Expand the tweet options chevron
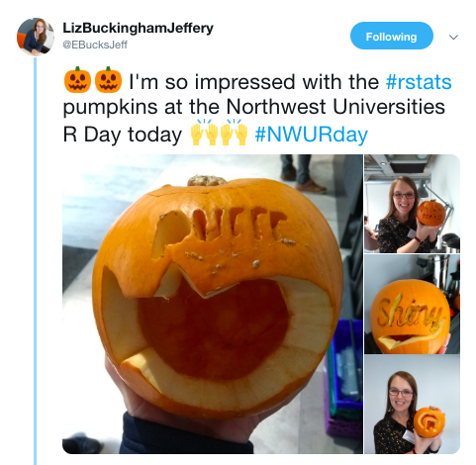This screenshot has width=476, height=465. pos(454,37)
